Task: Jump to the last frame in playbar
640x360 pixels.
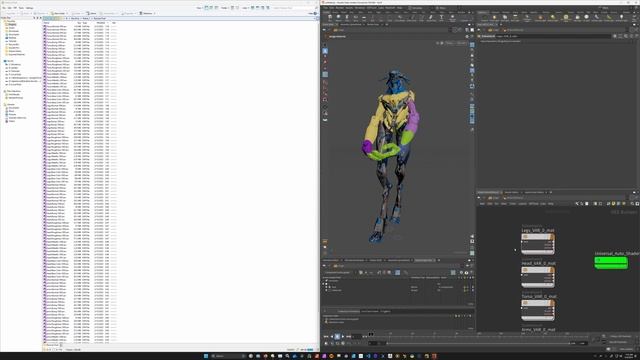Action: (349, 336)
